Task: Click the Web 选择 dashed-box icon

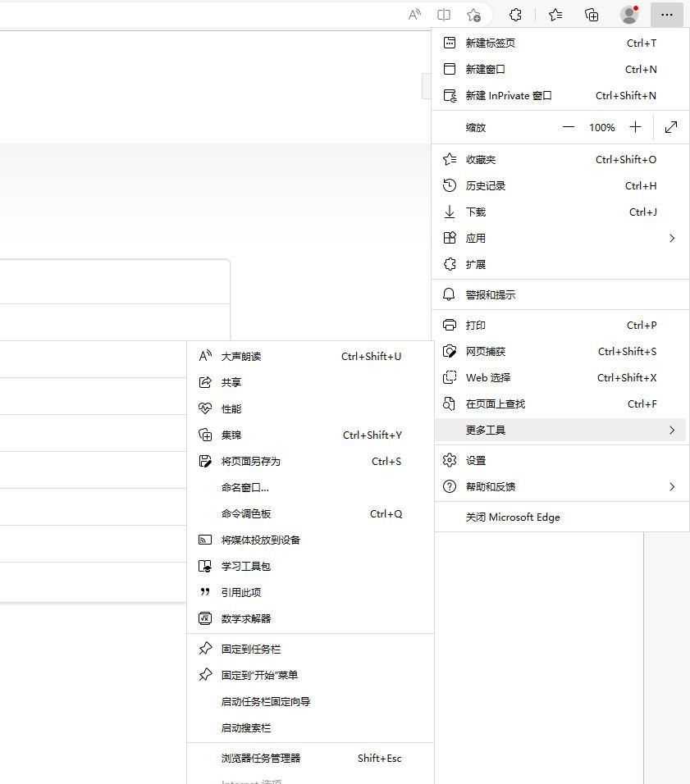Action: pos(450,377)
